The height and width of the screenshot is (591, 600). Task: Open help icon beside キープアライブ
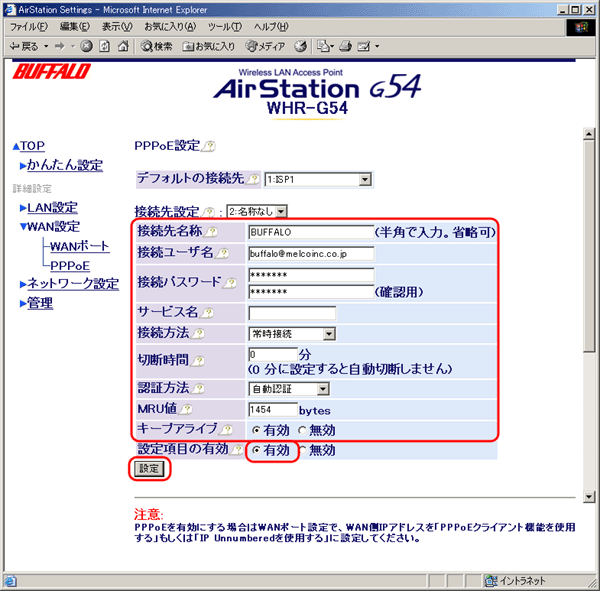[227, 430]
